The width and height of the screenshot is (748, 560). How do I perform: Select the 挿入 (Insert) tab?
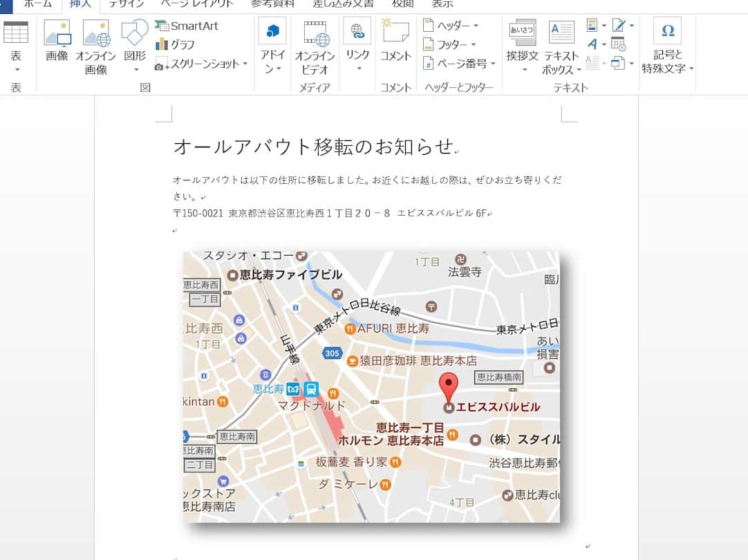pyautogui.click(x=80, y=4)
